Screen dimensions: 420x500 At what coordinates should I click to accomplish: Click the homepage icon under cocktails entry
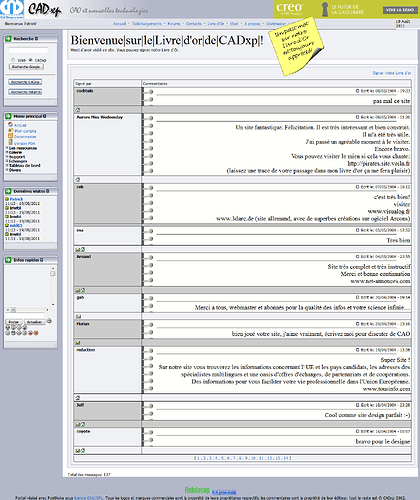coord(78,110)
